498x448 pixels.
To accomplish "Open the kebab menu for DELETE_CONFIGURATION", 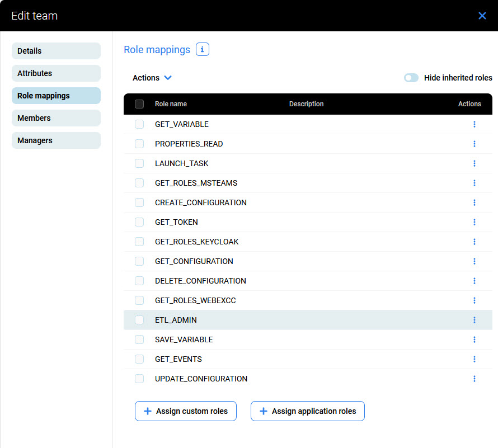I will coord(474,281).
